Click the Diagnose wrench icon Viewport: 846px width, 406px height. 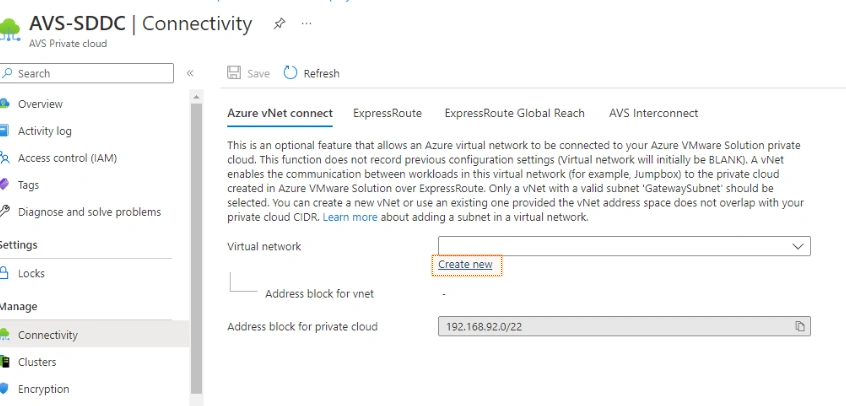pos(4,212)
